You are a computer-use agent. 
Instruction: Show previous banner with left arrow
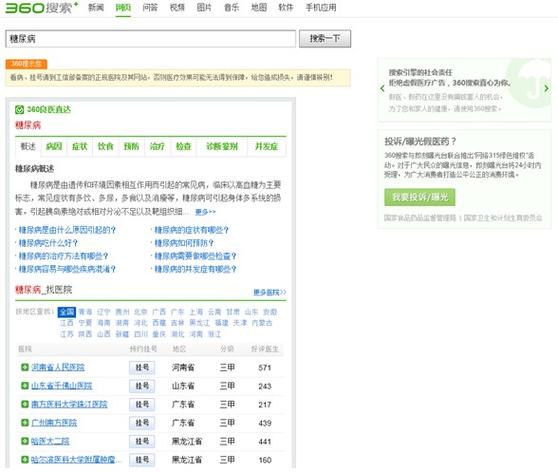tap(382, 88)
